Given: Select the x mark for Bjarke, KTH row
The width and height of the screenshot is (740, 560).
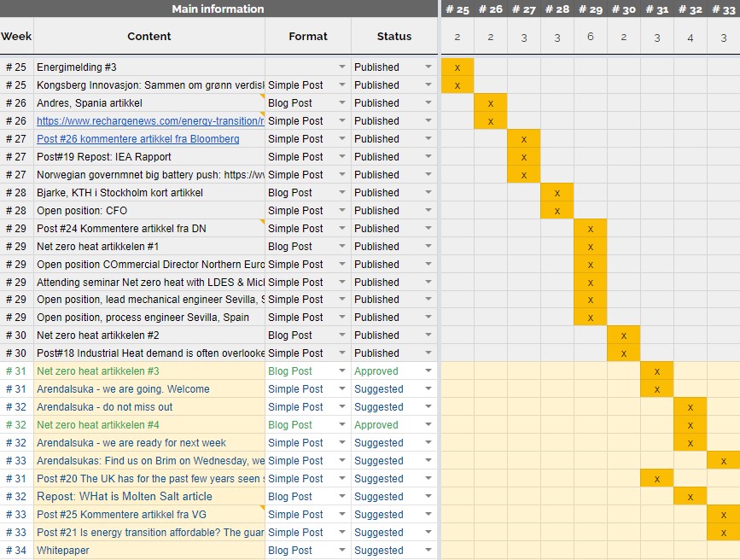Looking at the screenshot, I should [557, 193].
